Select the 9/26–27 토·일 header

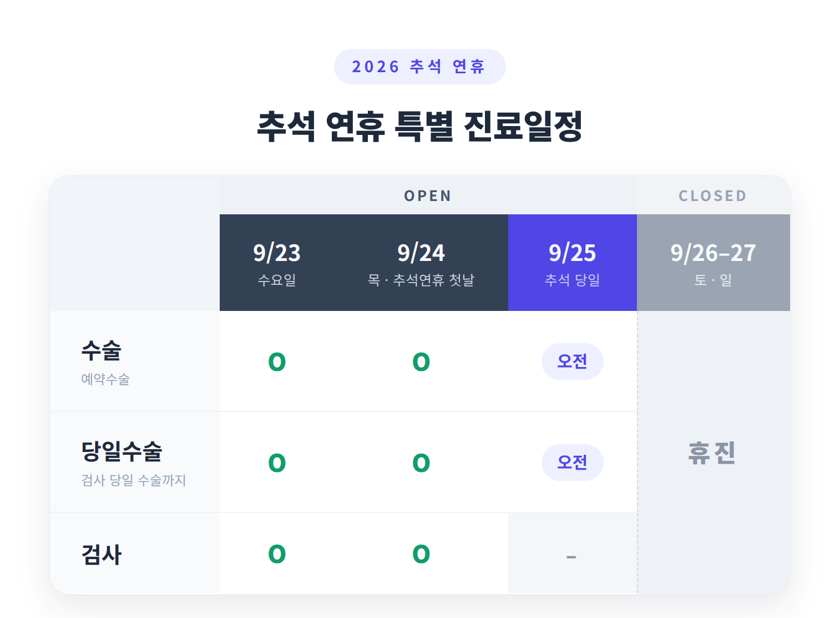(714, 263)
